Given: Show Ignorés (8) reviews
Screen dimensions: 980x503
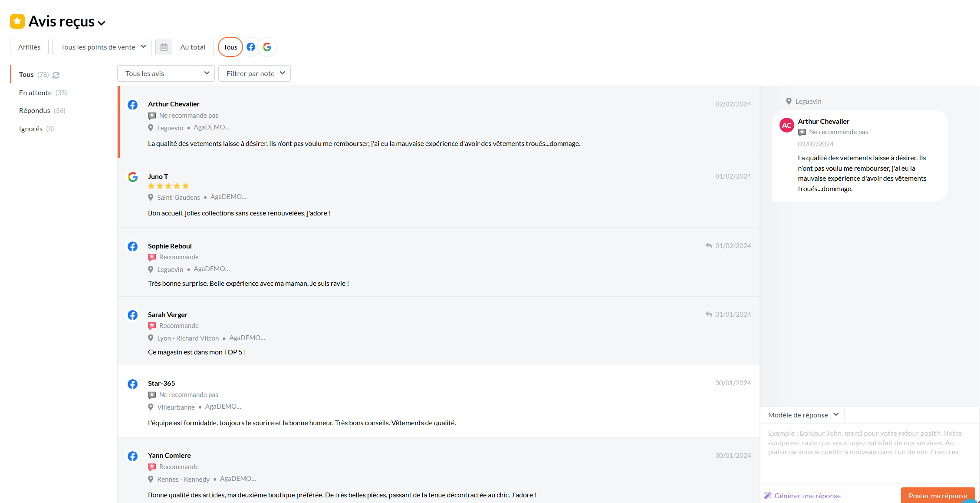Looking at the screenshot, I should [x=36, y=129].
